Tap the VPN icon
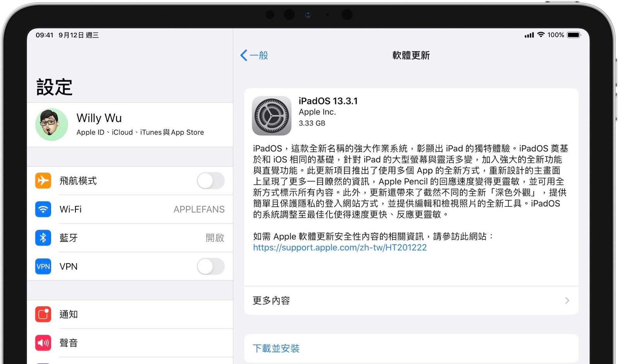 click(x=43, y=267)
